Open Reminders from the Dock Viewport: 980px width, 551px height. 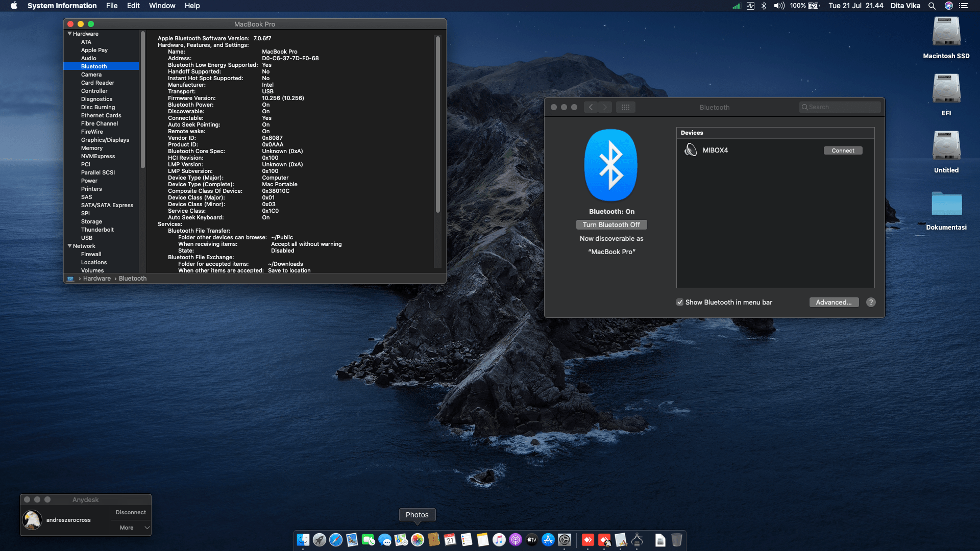[467, 540]
